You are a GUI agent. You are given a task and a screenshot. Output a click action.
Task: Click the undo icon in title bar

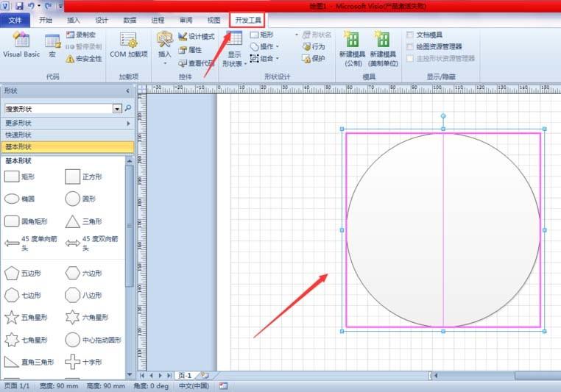31,6
